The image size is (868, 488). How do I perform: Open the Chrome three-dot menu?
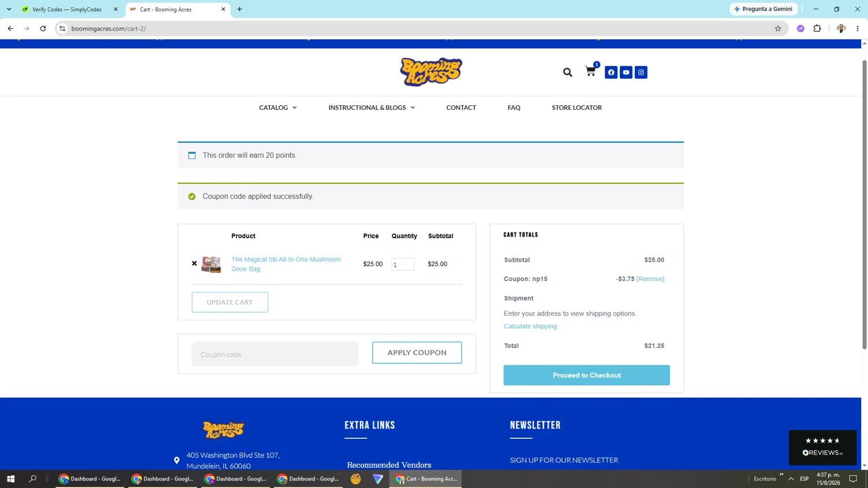tap(858, 28)
